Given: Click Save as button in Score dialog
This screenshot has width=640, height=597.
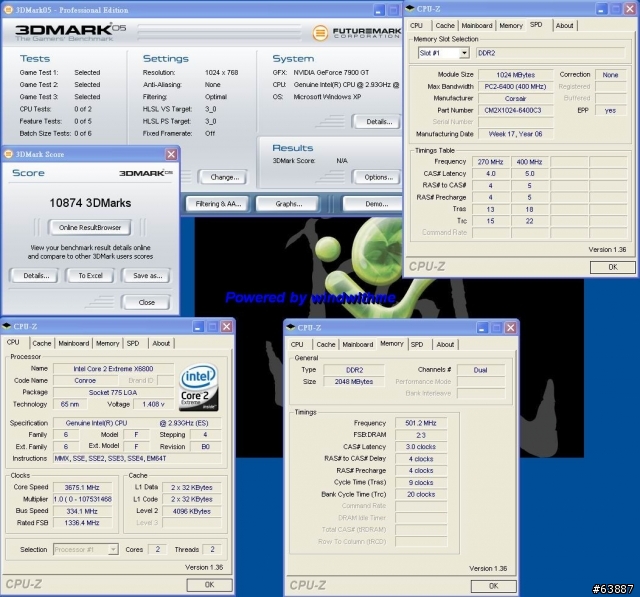Looking at the screenshot, I should (147, 276).
